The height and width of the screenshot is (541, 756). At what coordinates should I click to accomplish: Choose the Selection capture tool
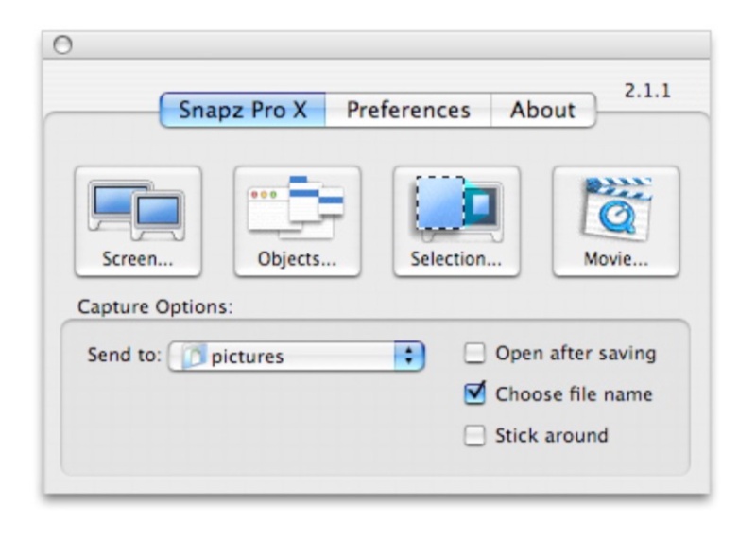pos(456,221)
